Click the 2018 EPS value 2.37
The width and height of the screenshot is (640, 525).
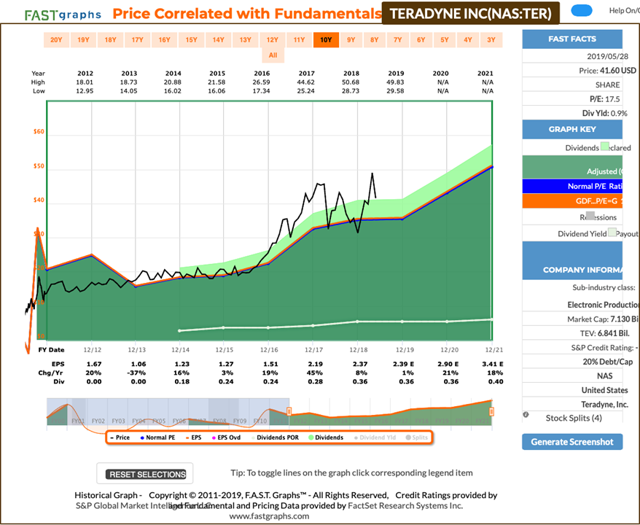point(360,364)
